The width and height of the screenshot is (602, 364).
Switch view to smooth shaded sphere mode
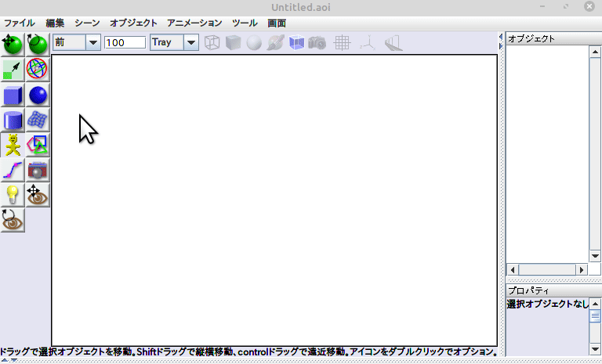tap(254, 42)
